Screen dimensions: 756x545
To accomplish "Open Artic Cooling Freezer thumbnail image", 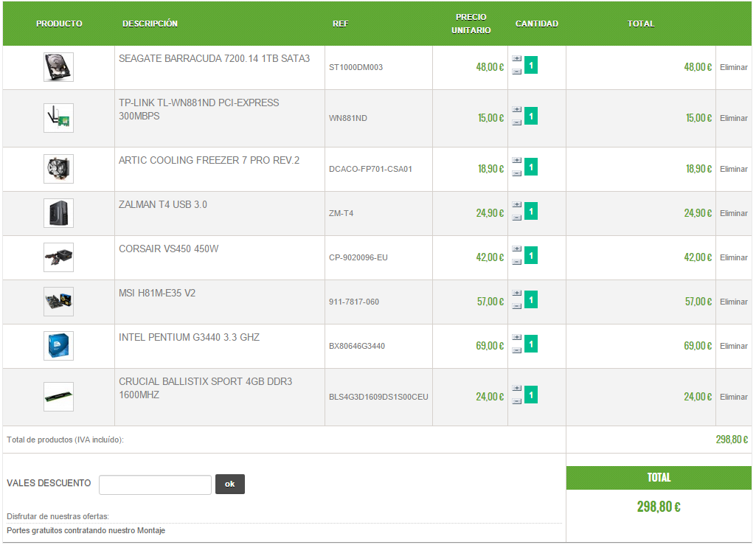I will [x=58, y=169].
